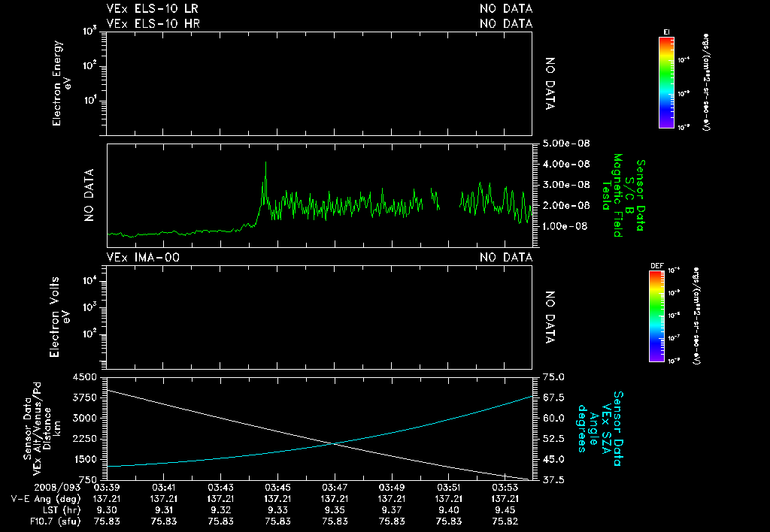Click the LST value '9.37'

pos(392,510)
